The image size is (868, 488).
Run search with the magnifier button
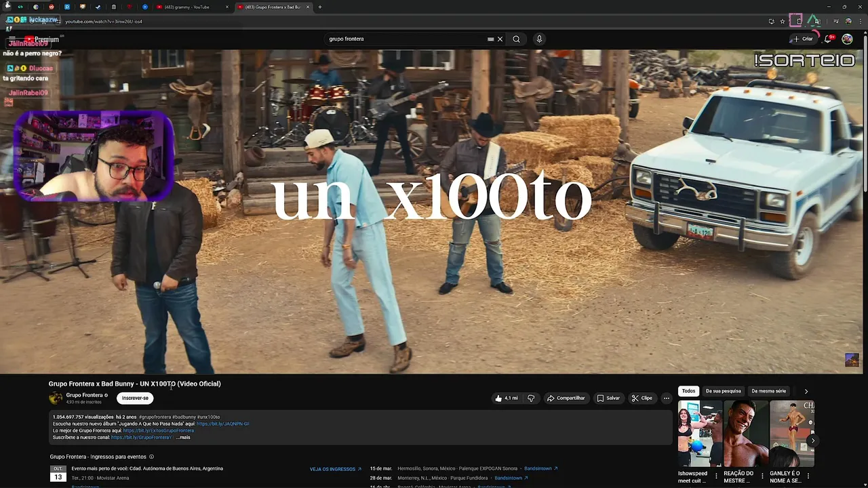point(517,39)
